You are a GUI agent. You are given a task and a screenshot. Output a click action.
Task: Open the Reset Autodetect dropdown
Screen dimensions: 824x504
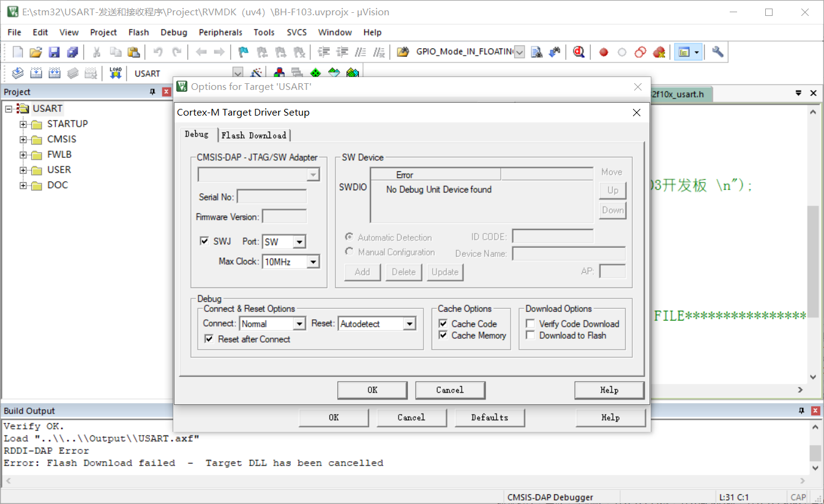(410, 324)
